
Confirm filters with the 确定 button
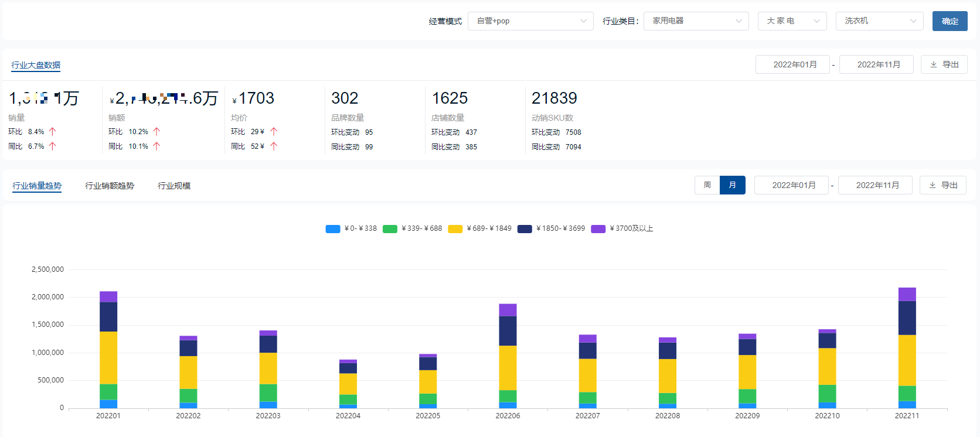[x=950, y=21]
